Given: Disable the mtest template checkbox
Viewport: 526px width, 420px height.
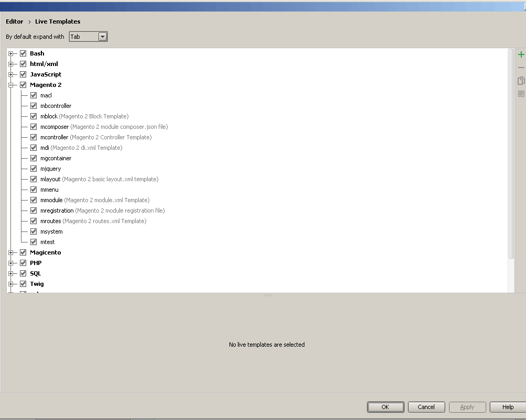Looking at the screenshot, I should click(x=34, y=242).
